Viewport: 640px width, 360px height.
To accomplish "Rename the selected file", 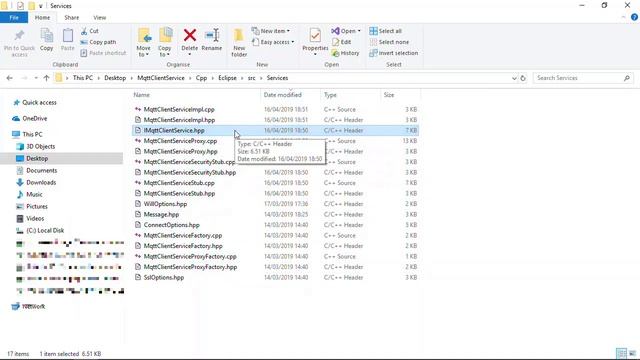I will 212,40.
